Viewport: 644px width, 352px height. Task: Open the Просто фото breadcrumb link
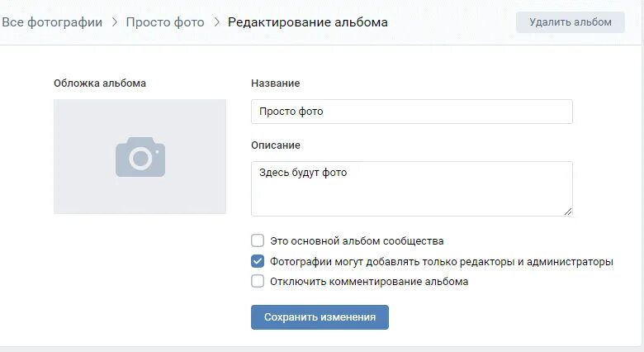coord(165,22)
